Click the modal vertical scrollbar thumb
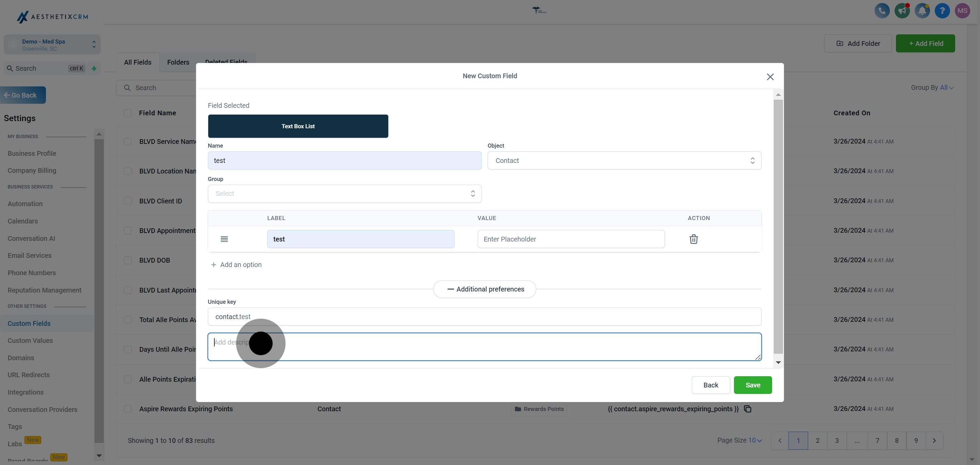This screenshot has height=465, width=980. point(778,226)
